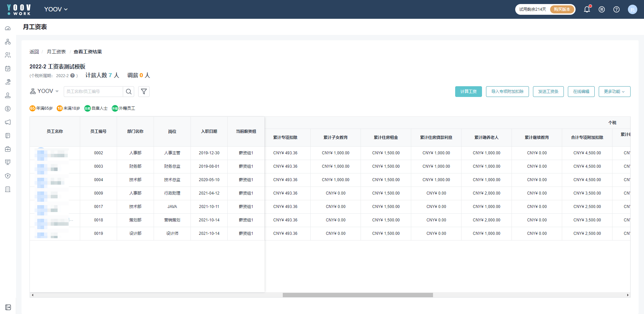Click the 合计专项附加扣除 column header

click(x=587, y=138)
